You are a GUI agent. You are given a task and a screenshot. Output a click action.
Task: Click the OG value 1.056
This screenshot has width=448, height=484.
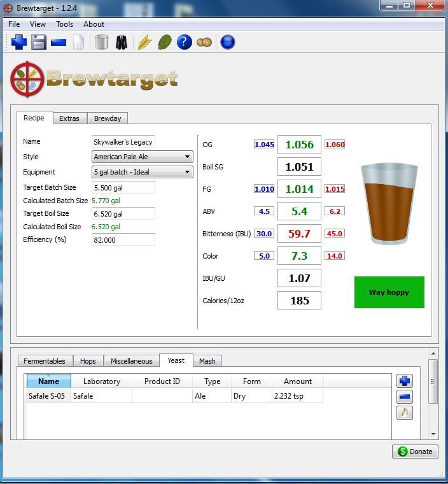pyautogui.click(x=299, y=144)
